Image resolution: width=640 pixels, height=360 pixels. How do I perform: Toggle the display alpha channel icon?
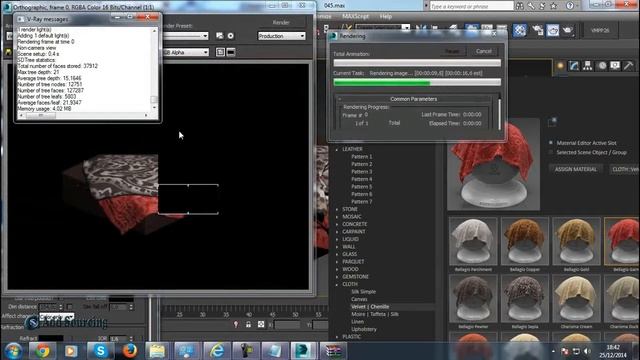point(220,52)
